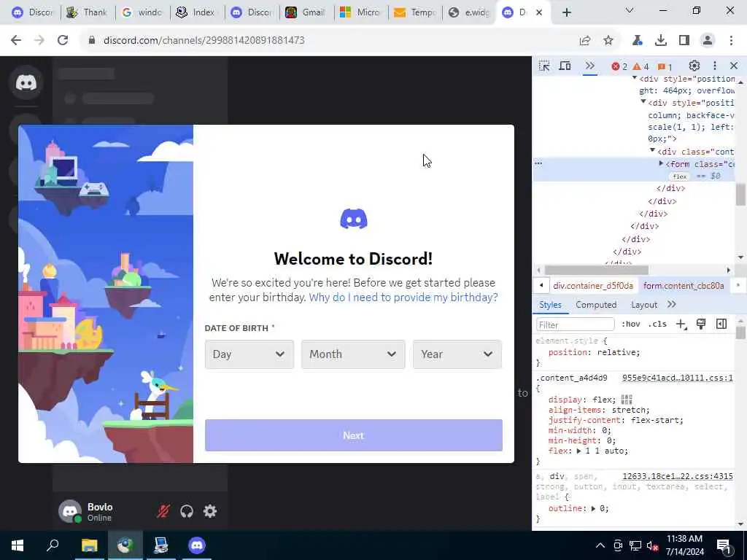
Task: Click the discord.com address bar
Action: point(329,41)
